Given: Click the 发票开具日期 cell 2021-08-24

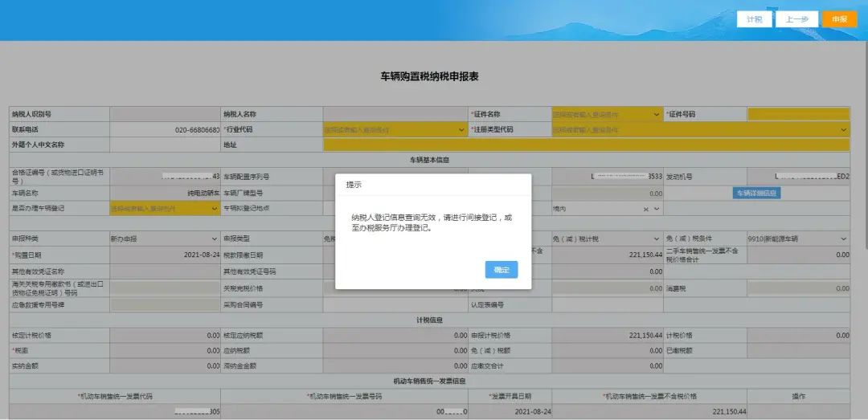Looking at the screenshot, I should (x=510, y=412).
